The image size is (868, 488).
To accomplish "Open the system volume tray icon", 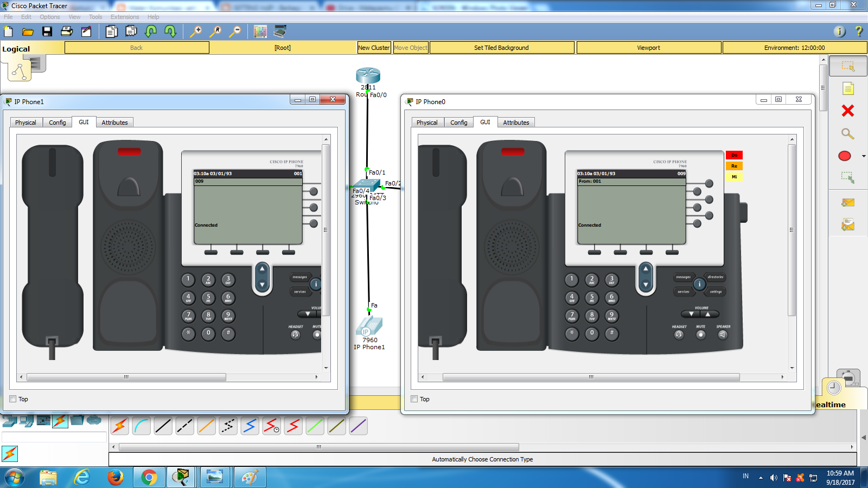I will point(773,478).
